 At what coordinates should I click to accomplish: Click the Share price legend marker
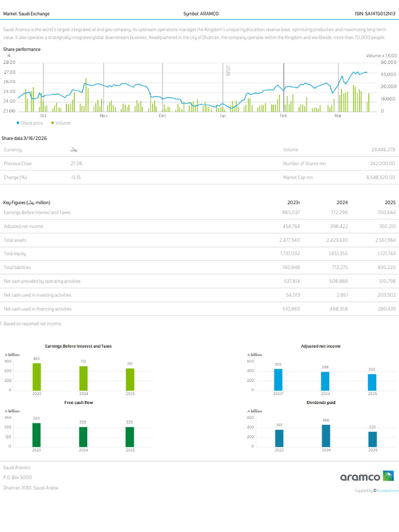[x=18, y=123]
